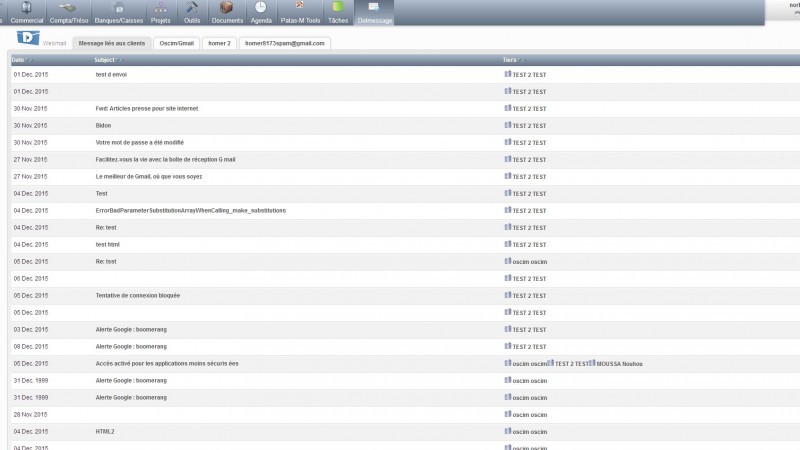The height and width of the screenshot is (450, 800).
Task: Open the 'homer 2' tab
Action: [x=219, y=43]
